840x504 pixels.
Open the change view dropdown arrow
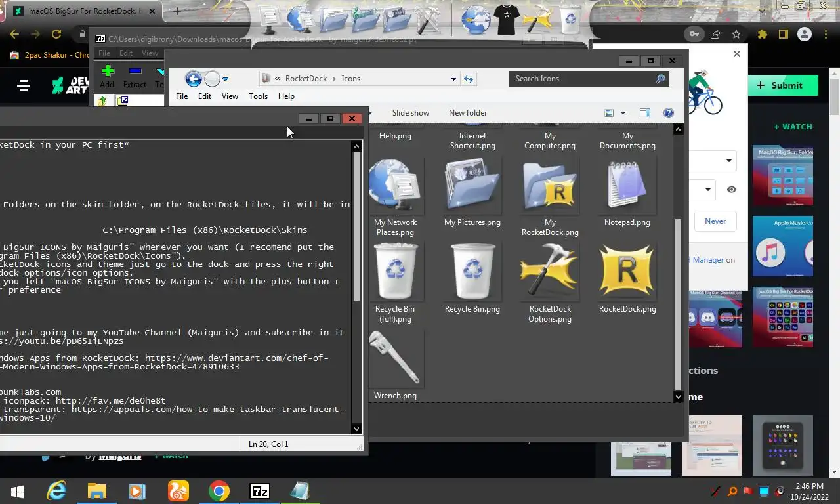tap(623, 113)
